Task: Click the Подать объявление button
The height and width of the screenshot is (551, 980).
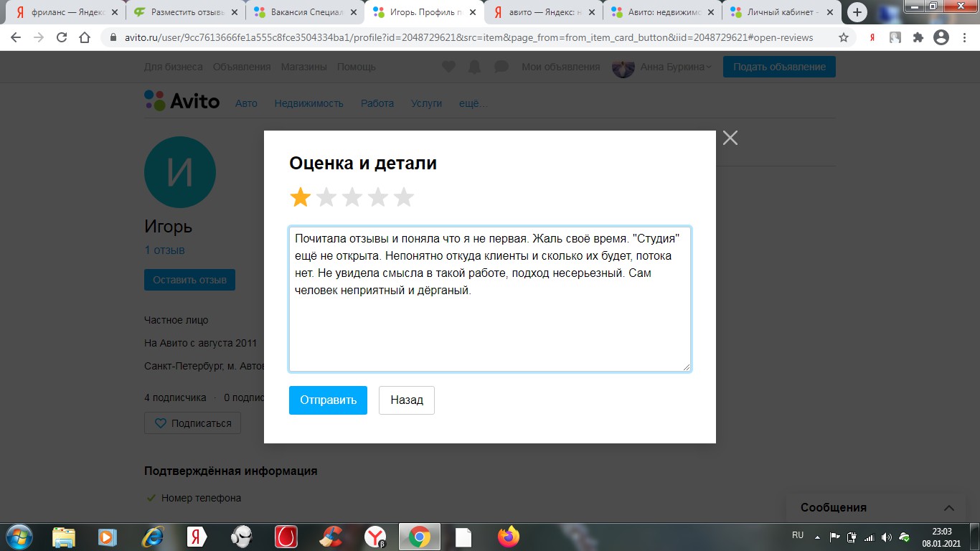Action: (779, 67)
